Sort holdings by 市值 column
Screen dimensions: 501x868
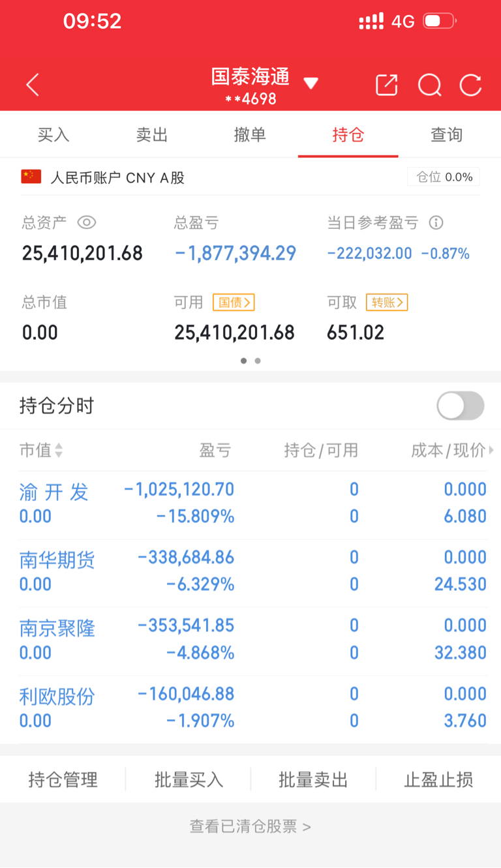(41, 450)
